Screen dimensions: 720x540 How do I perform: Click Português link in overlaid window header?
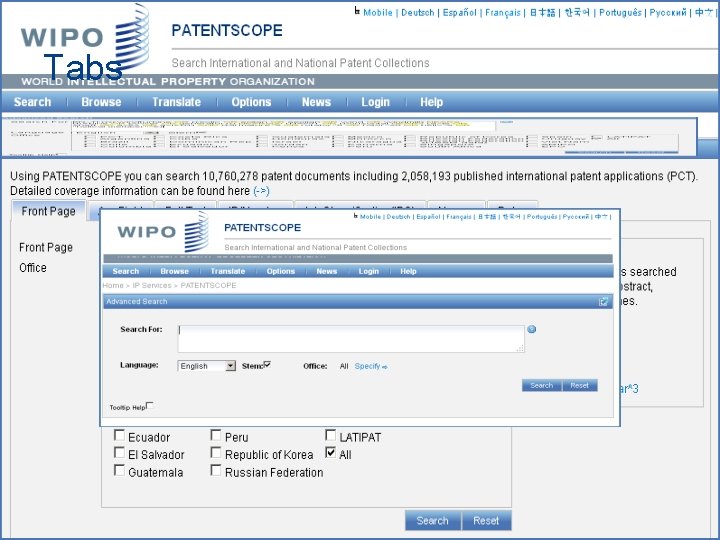[542, 216]
